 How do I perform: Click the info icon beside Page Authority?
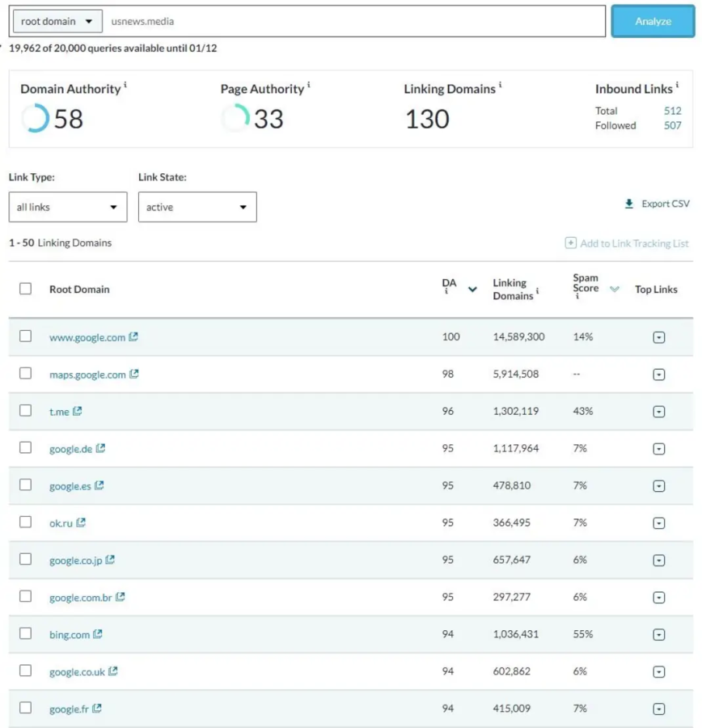coord(309,85)
